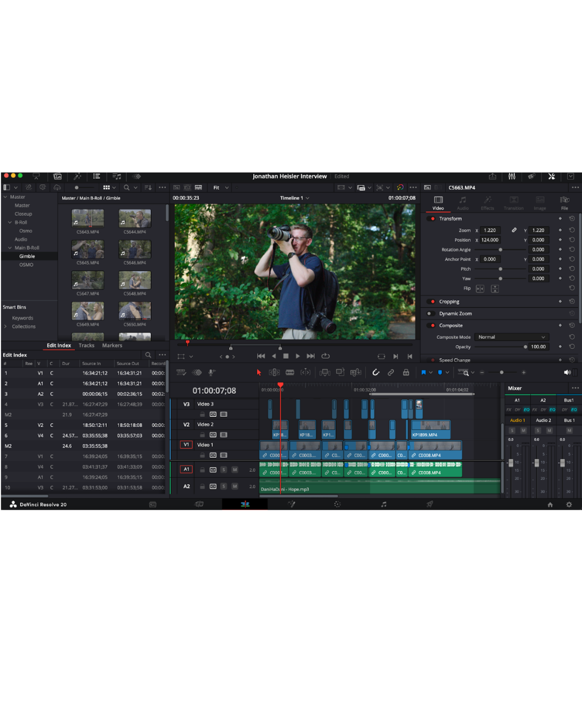
Task: Select the Razor edit tool in timeline toolbar
Action: (x=289, y=372)
